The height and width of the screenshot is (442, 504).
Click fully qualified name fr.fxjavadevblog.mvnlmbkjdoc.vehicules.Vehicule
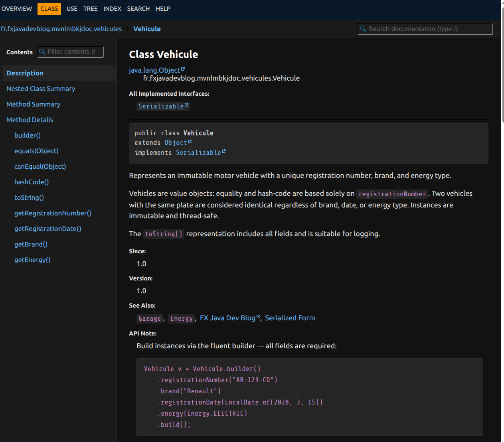pyautogui.click(x=221, y=78)
